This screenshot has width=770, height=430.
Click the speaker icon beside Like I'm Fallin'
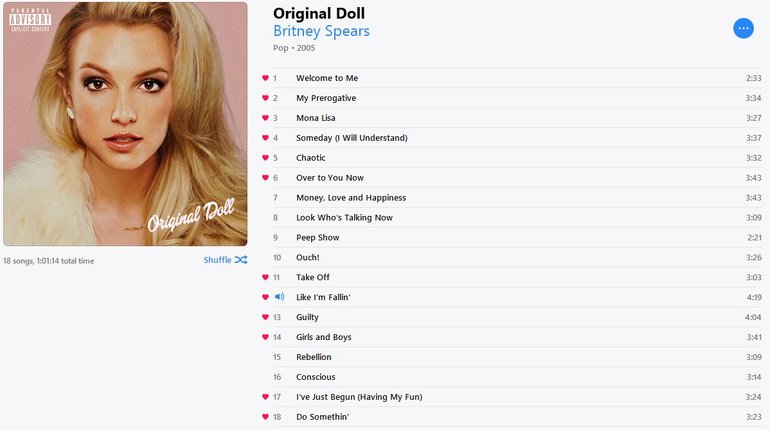point(279,297)
